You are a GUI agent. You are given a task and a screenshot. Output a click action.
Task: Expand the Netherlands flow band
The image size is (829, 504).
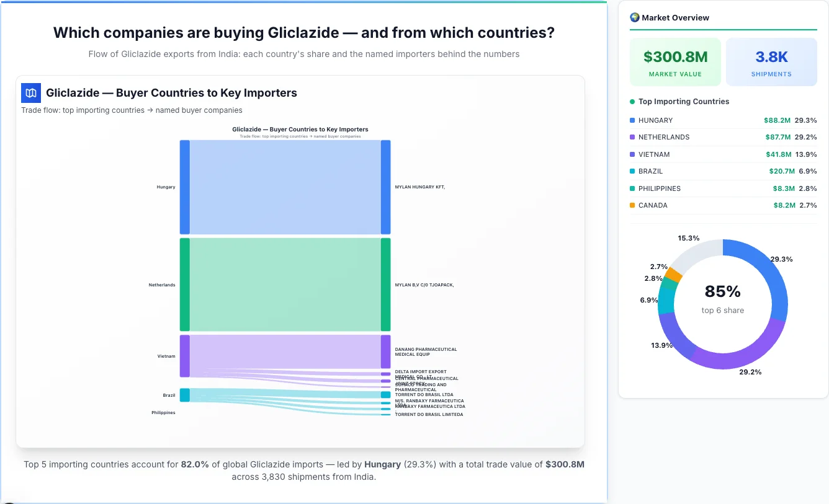click(285, 285)
